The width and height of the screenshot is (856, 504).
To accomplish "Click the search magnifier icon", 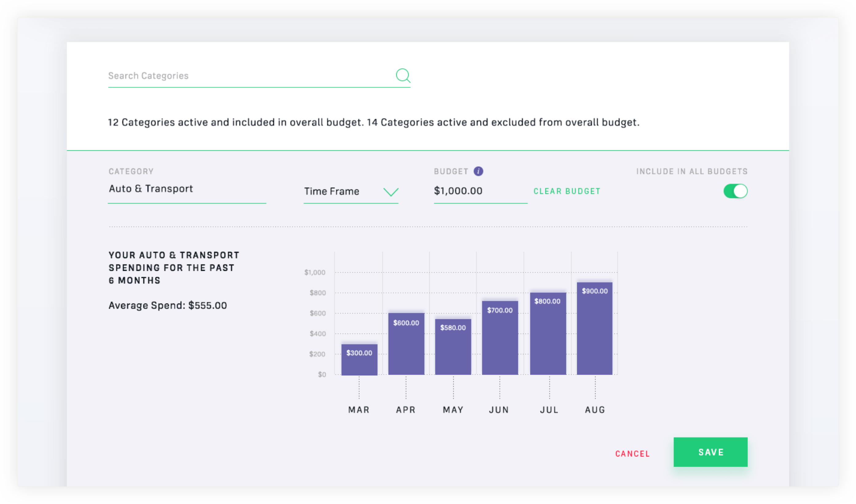I will [x=403, y=76].
